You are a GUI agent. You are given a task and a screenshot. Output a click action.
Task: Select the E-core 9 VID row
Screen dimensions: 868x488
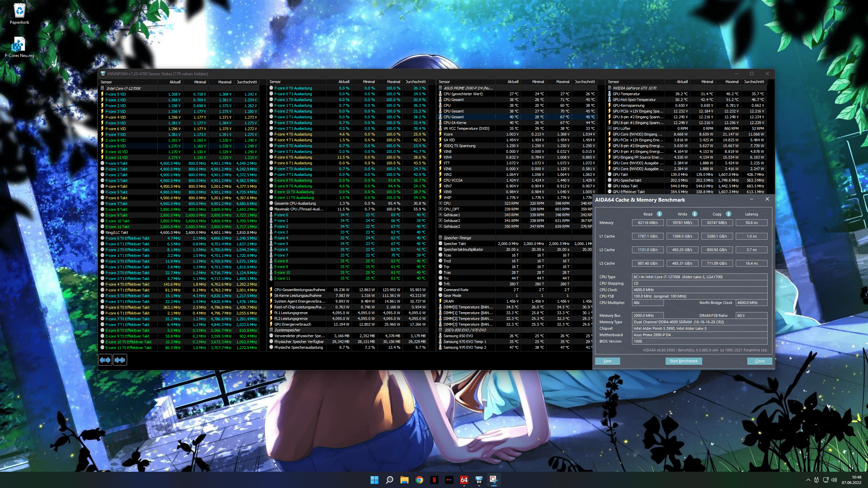pos(179,146)
